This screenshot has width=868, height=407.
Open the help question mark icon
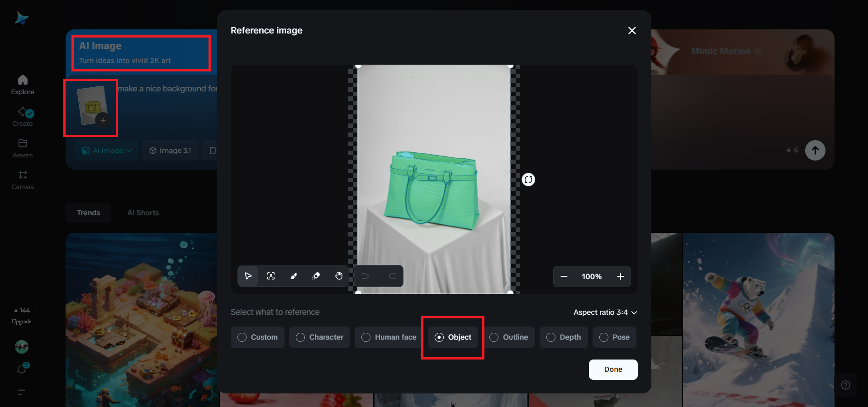[x=845, y=385]
